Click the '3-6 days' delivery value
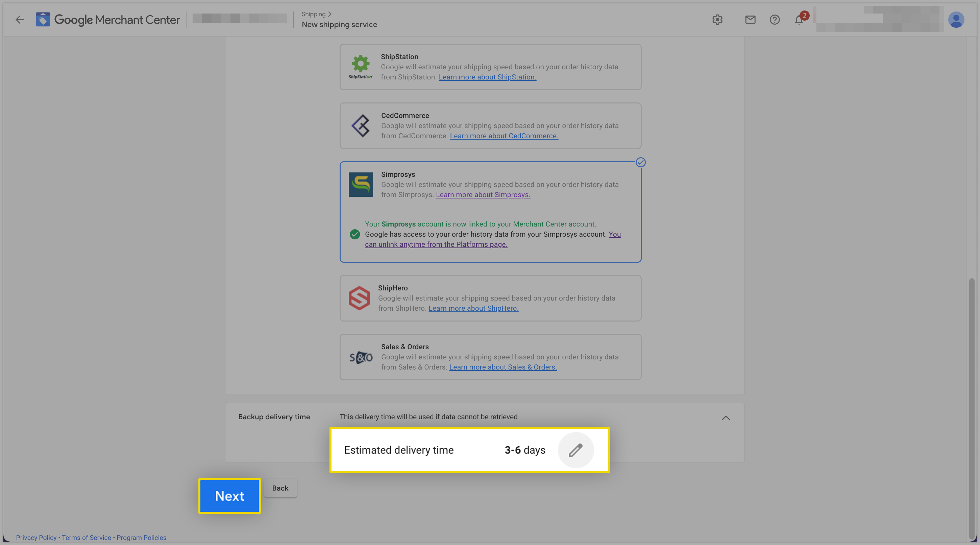Viewport: 980px width, 545px height. point(524,450)
